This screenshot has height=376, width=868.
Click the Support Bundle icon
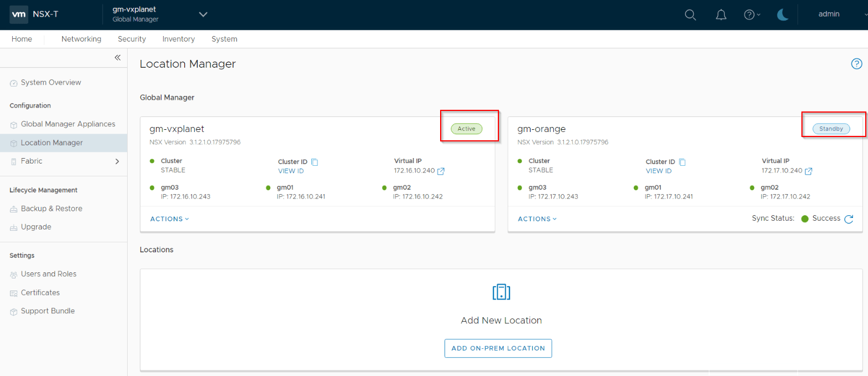14,312
